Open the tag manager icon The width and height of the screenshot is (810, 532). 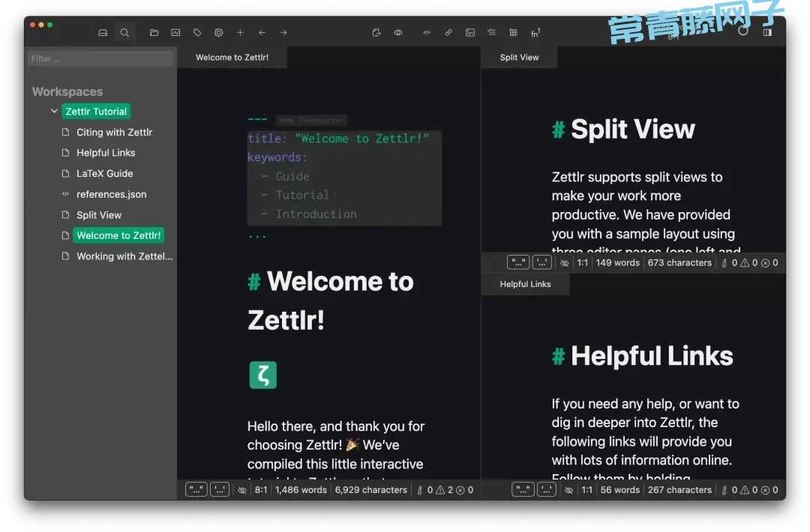pyautogui.click(x=197, y=32)
